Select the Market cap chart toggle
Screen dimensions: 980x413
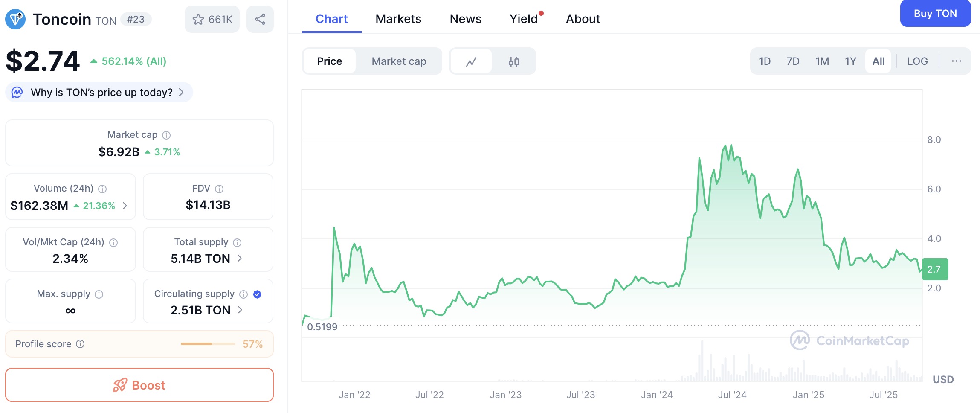[398, 61]
